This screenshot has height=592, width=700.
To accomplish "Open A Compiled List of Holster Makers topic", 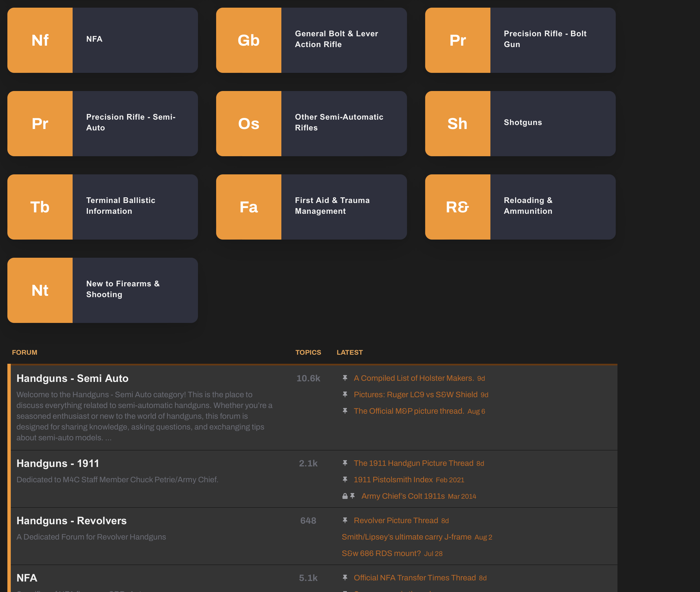I will click(x=414, y=378).
